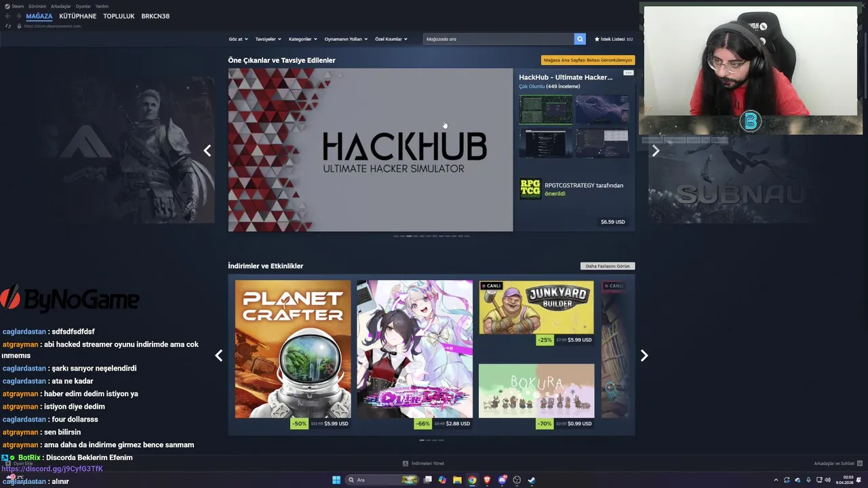Click the Steam icon in the taskbar

pos(532,480)
